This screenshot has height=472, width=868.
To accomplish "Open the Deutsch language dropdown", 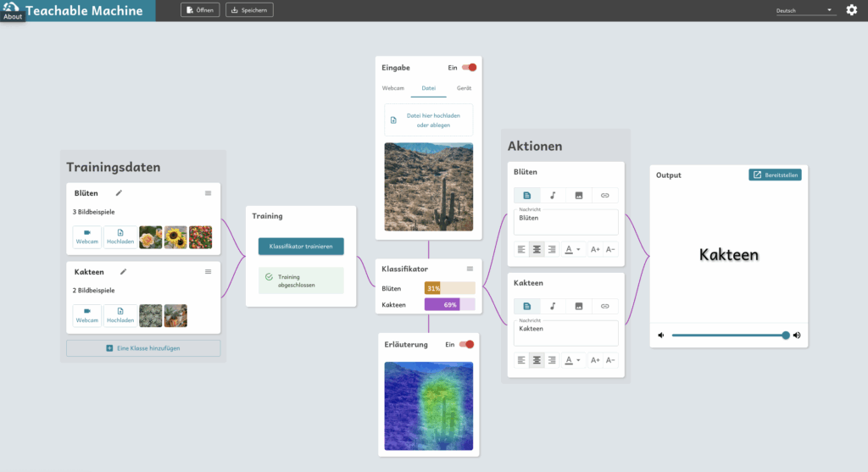I will click(805, 11).
